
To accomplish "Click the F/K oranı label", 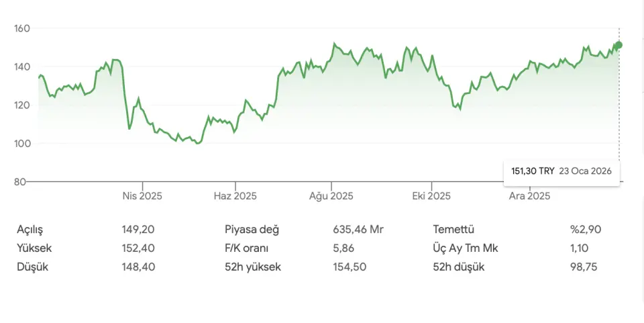I will (246, 248).
